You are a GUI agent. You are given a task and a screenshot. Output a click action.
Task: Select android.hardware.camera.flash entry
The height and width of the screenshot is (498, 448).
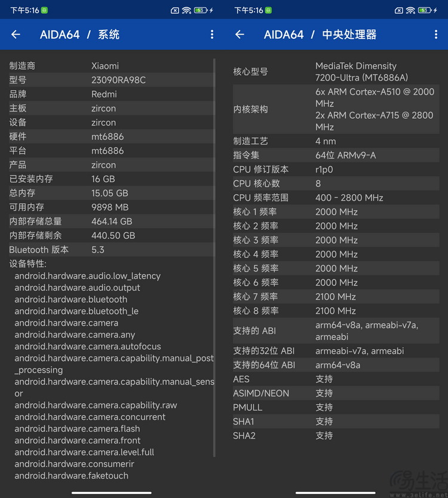pyautogui.click(x=77, y=429)
